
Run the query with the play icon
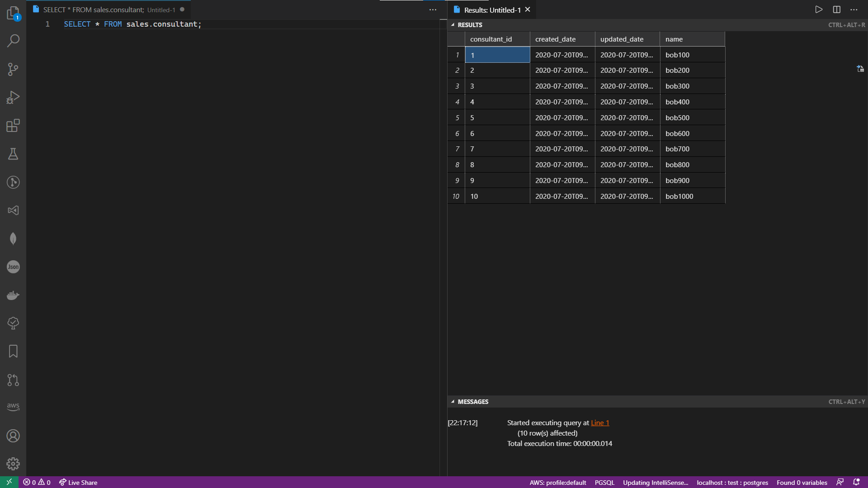point(818,9)
